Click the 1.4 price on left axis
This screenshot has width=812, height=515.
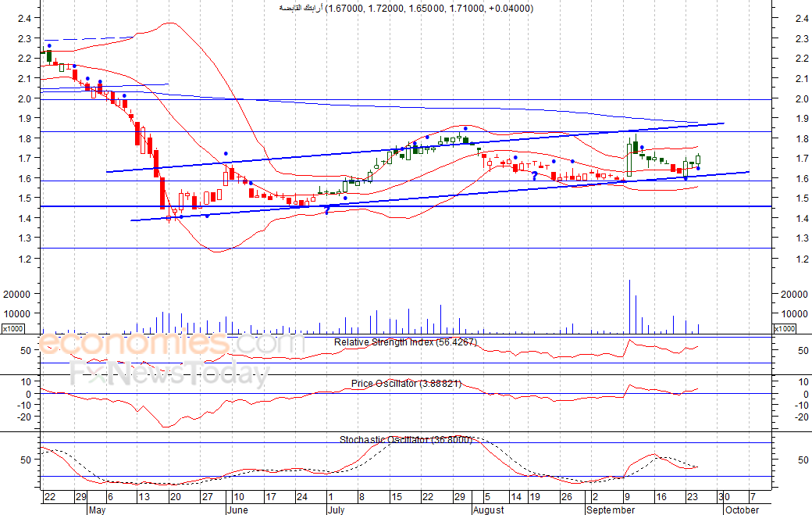click(24, 219)
